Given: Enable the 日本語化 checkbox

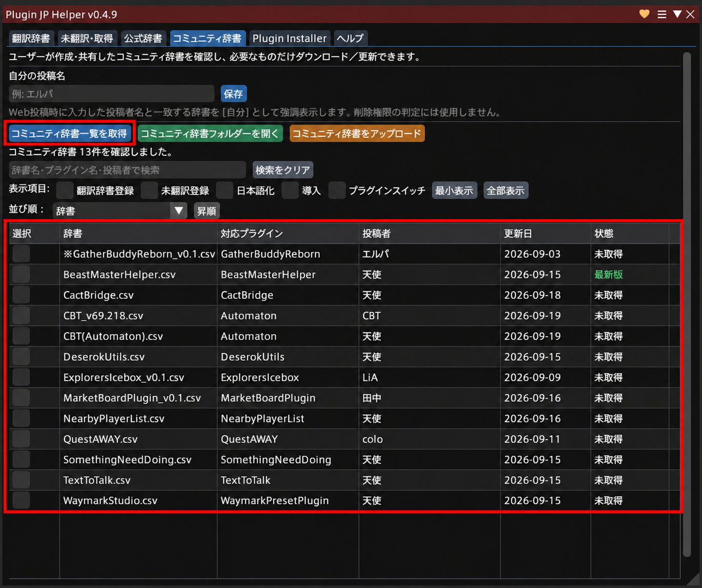Looking at the screenshot, I should point(224,191).
